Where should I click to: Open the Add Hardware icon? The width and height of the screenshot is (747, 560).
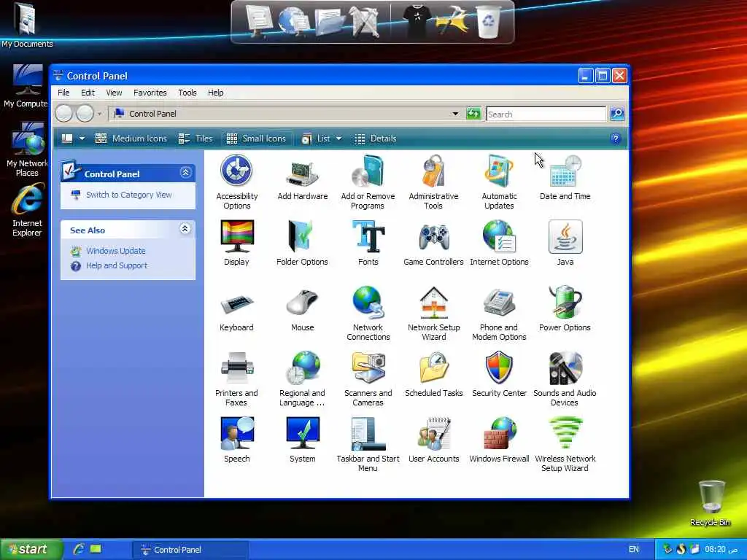click(303, 178)
